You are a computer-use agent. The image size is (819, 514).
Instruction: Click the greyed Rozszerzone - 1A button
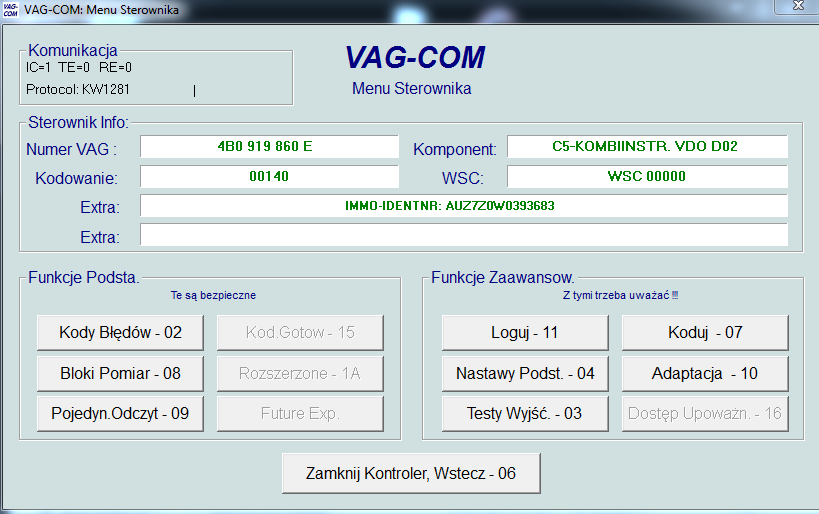pos(300,373)
